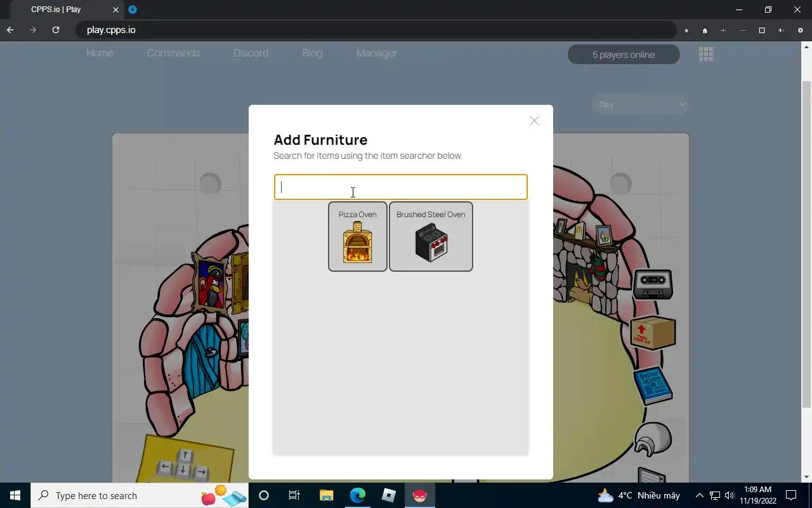Image resolution: width=812 pixels, height=508 pixels.
Task: Click the 5 players online button
Action: (624, 55)
